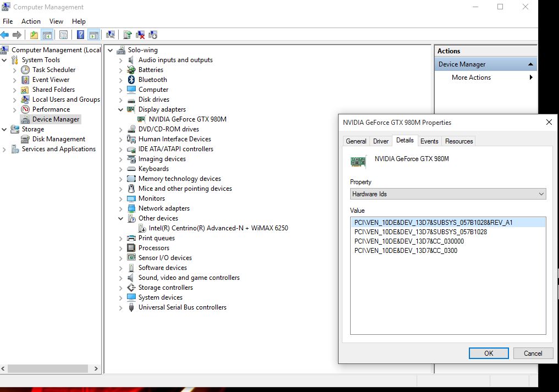The width and height of the screenshot is (559, 392).
Task: Expand the Services and Applications node
Action: tap(4, 150)
